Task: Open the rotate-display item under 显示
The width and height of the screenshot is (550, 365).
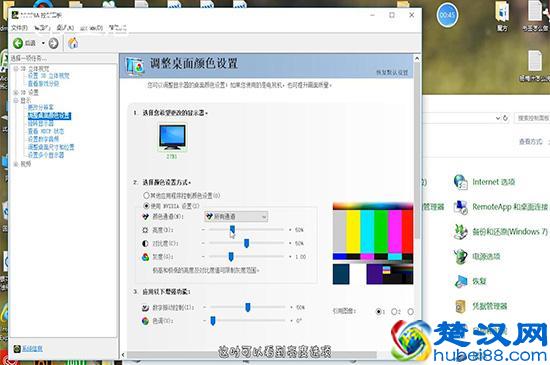Action: (x=41, y=123)
